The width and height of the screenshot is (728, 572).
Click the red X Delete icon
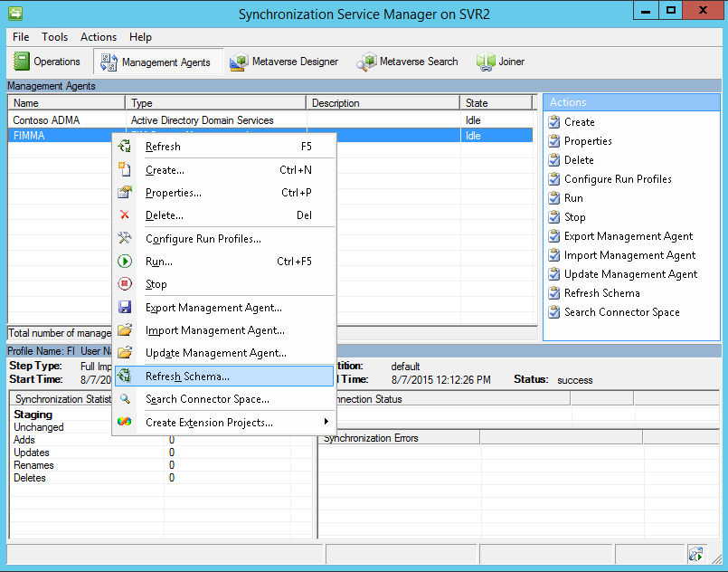tap(125, 214)
